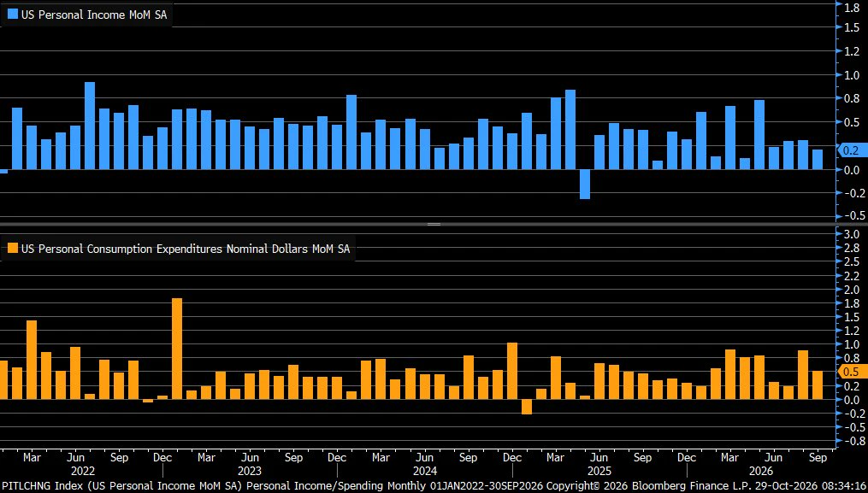Click the Jun label above 2023
The width and height of the screenshot is (868, 493).
click(x=250, y=458)
